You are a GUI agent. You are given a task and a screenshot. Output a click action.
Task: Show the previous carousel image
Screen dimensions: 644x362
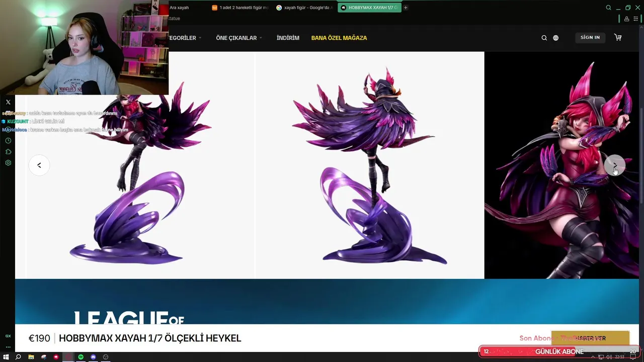pos(39,165)
